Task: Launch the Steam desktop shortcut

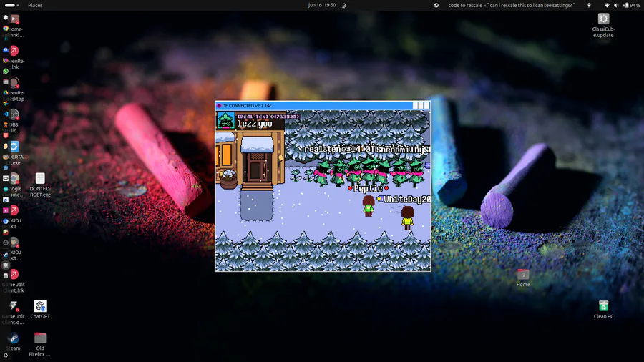Action: [13, 341]
